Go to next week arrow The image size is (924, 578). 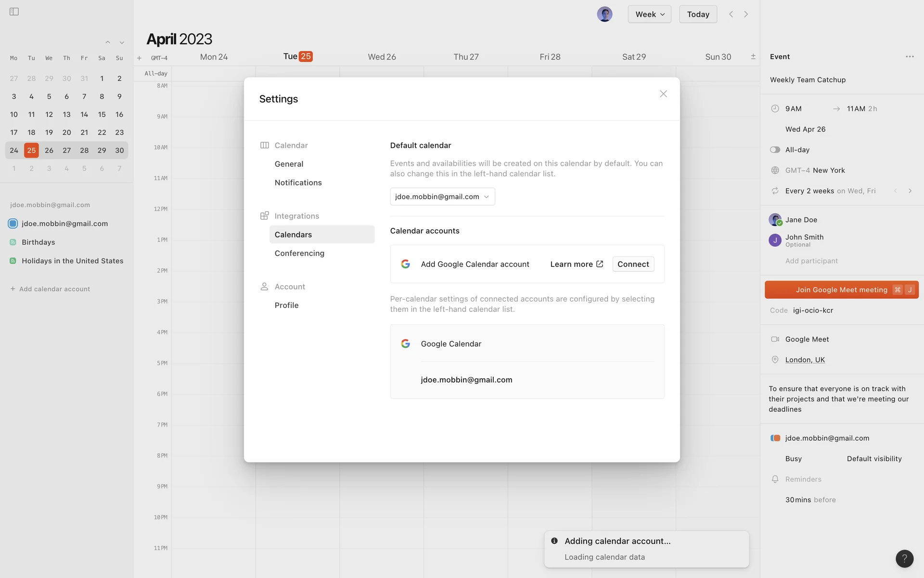point(746,14)
